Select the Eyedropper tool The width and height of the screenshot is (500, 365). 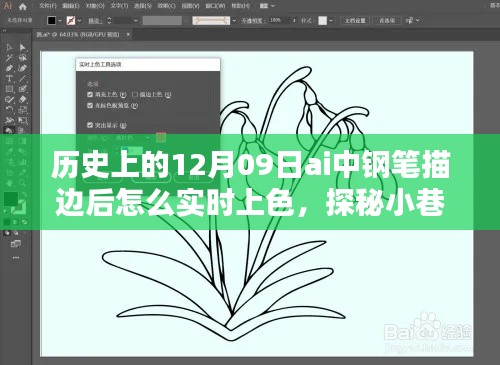9,152
